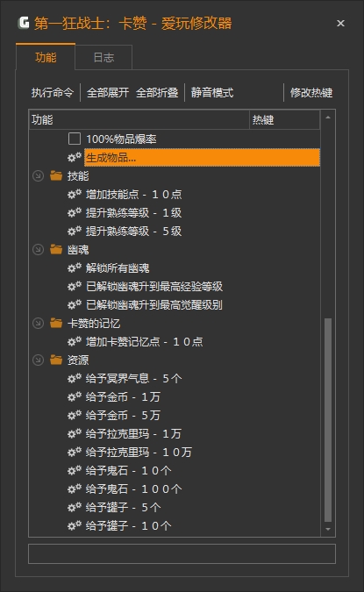Collapse the 资源 group arrow
This screenshot has width=364, height=592.
38,360
